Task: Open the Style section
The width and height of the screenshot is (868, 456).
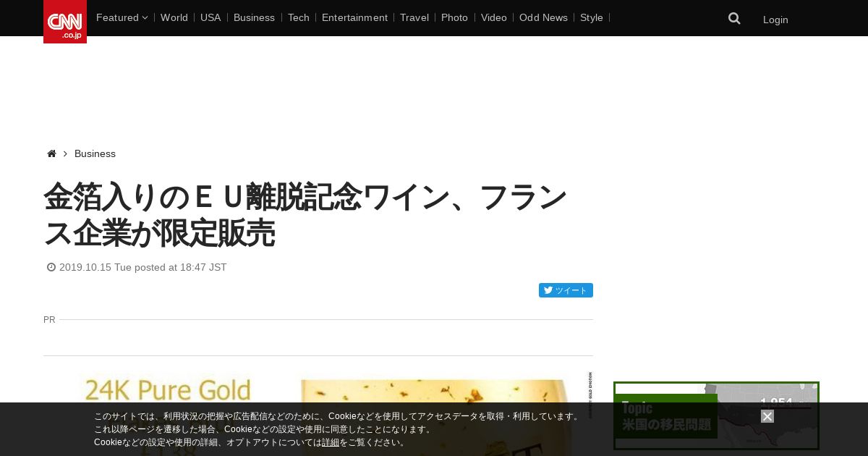Action: pyautogui.click(x=592, y=17)
